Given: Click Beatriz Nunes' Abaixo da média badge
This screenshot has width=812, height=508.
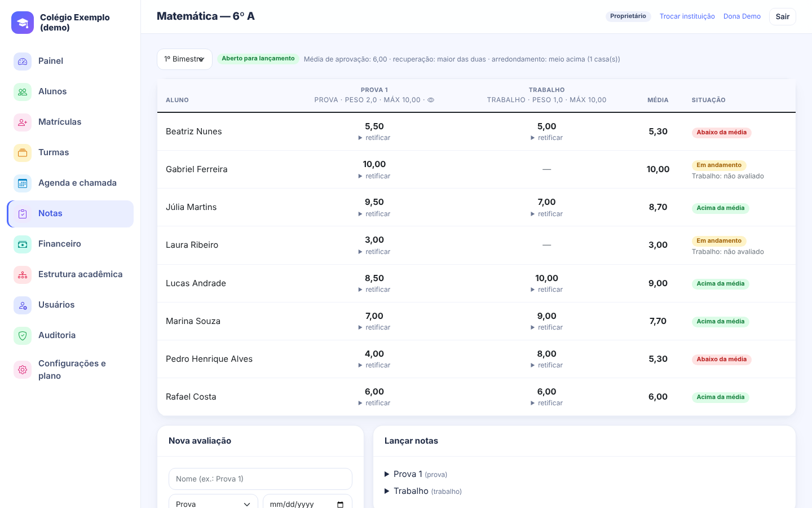Looking at the screenshot, I should pos(722,133).
